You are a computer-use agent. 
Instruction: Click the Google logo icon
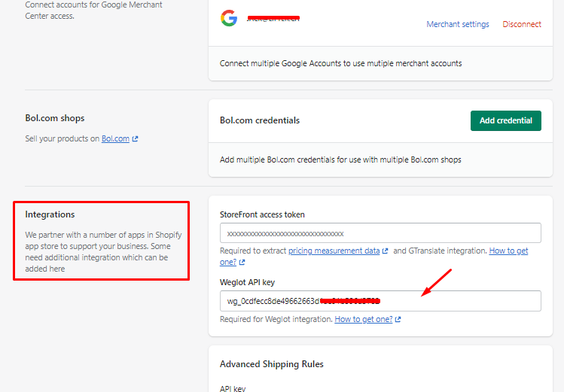[x=229, y=18]
